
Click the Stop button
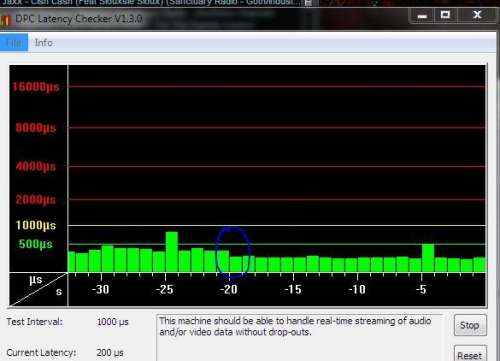click(x=470, y=325)
